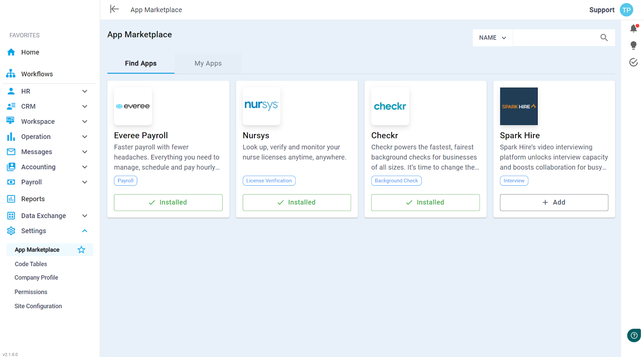Open Permissions under Settings
644x357 pixels.
click(31, 292)
